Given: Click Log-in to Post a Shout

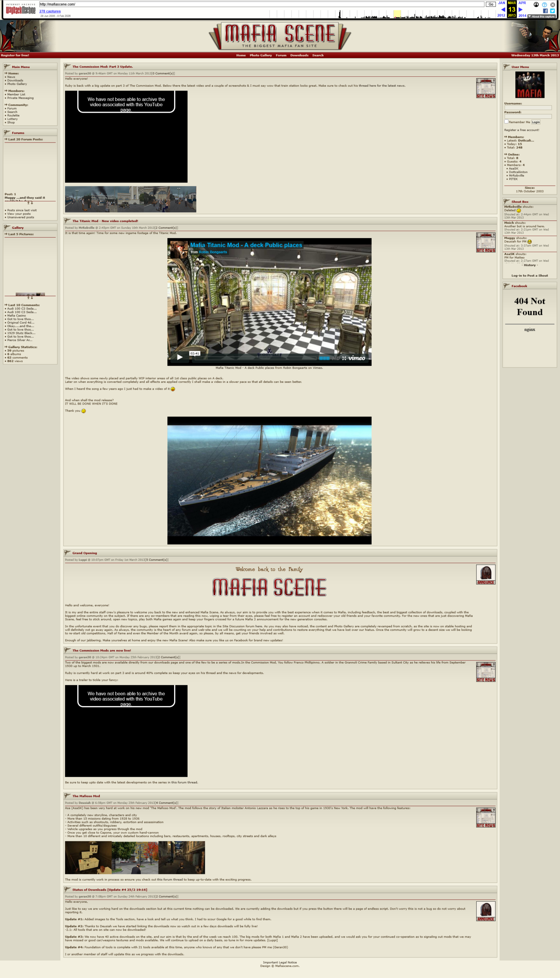Looking at the screenshot, I should tap(529, 275).
